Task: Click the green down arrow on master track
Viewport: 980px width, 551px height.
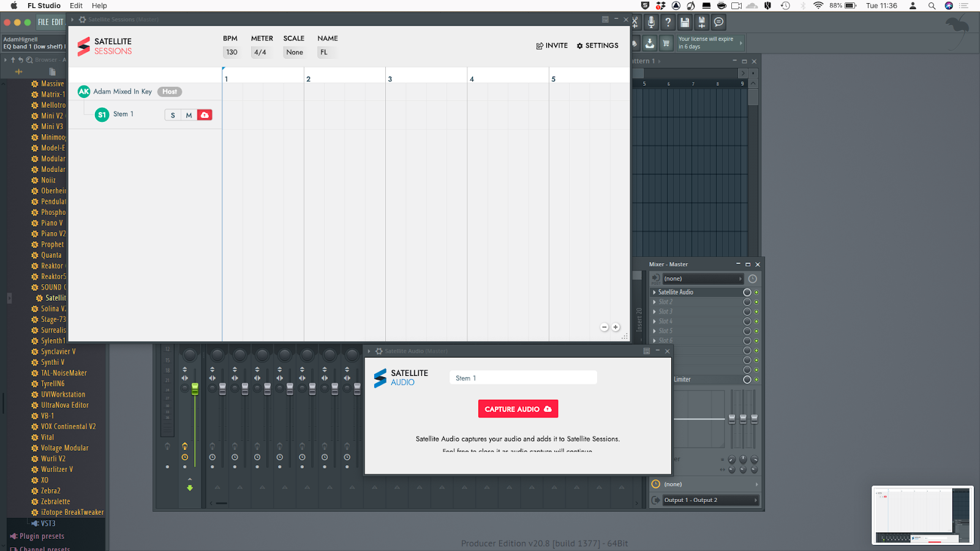Action: [x=190, y=488]
